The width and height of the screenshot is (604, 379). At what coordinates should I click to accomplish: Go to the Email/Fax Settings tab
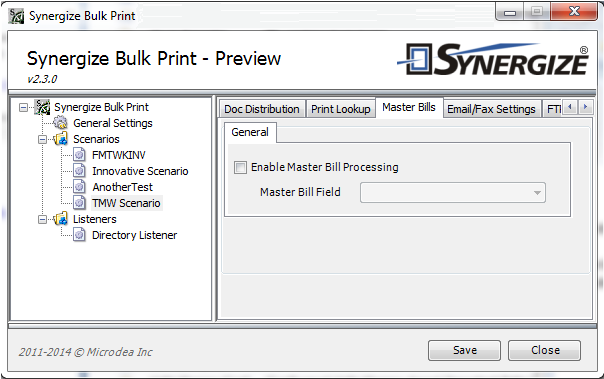pyautogui.click(x=492, y=109)
